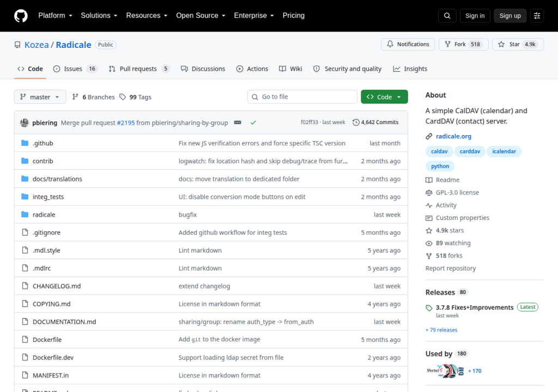
Task: Click the branch icon beside 6 Branches
Action: [75, 97]
